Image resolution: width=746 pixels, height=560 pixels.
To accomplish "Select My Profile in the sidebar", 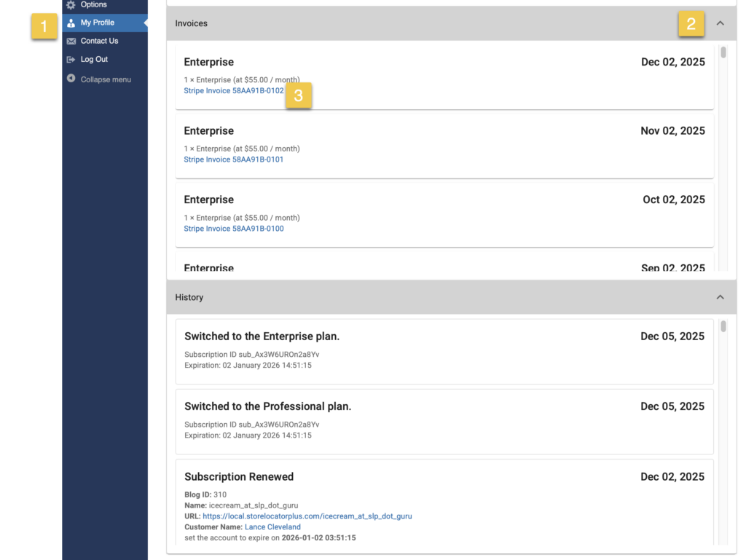I will click(x=98, y=23).
